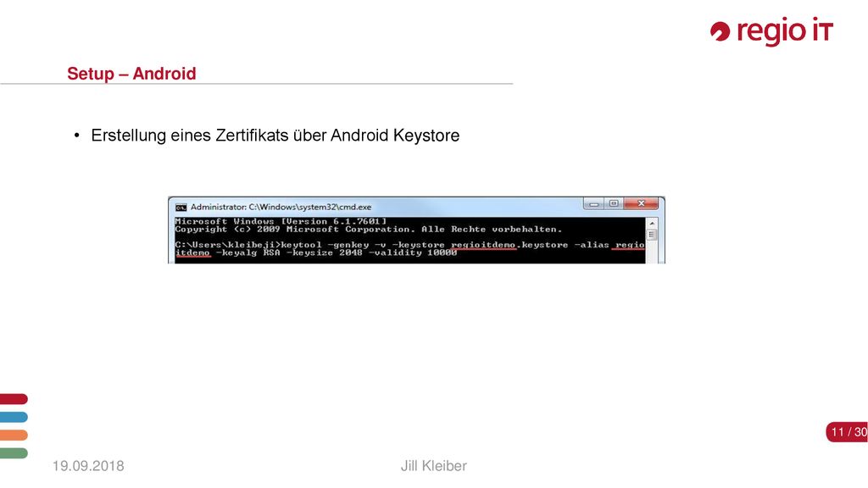
Task: Click the 'Administrator: C:\Windows\system32\cmd.exe' title text
Action: (281, 207)
